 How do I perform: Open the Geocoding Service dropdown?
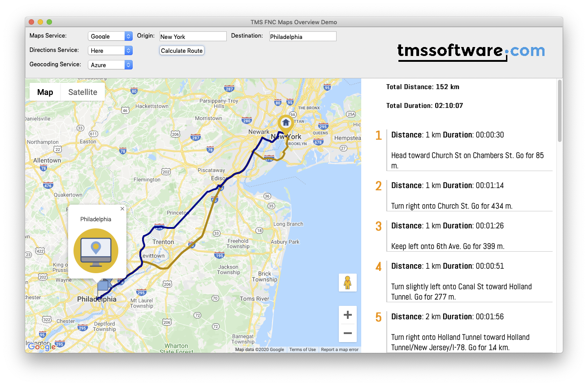coord(110,65)
